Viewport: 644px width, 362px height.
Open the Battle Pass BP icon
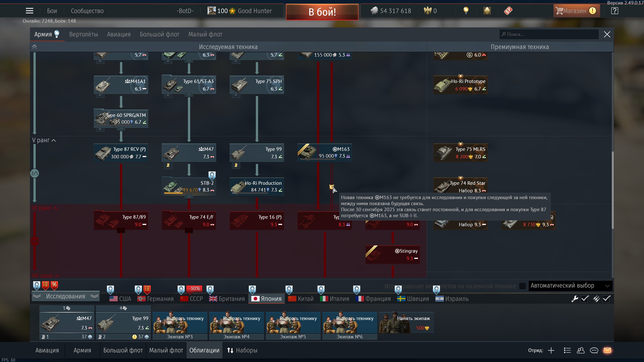tap(508, 11)
